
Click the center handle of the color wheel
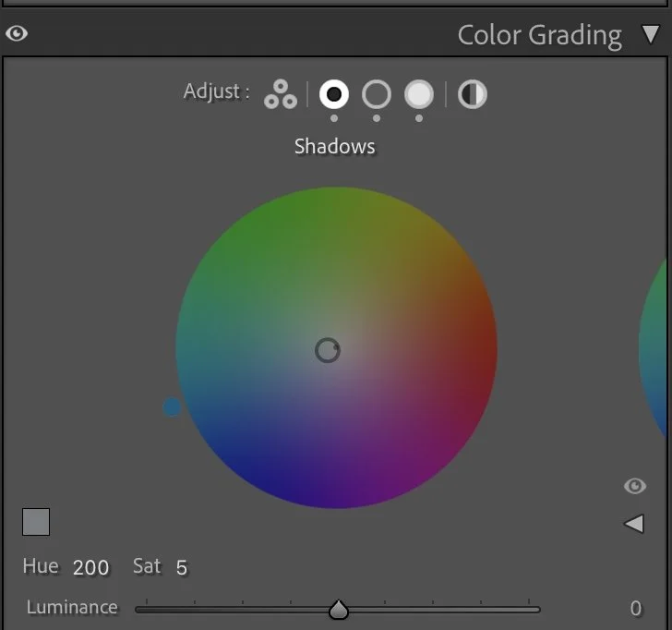click(x=328, y=350)
